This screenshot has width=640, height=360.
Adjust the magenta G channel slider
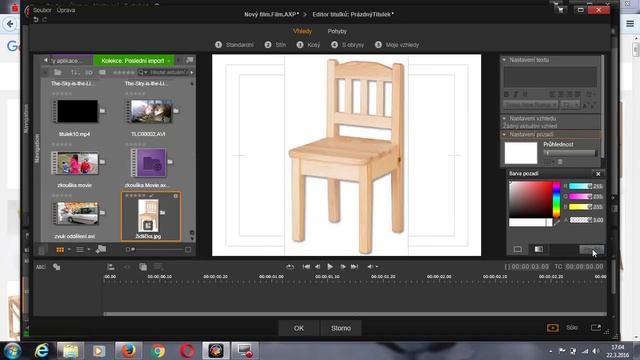coord(580,196)
